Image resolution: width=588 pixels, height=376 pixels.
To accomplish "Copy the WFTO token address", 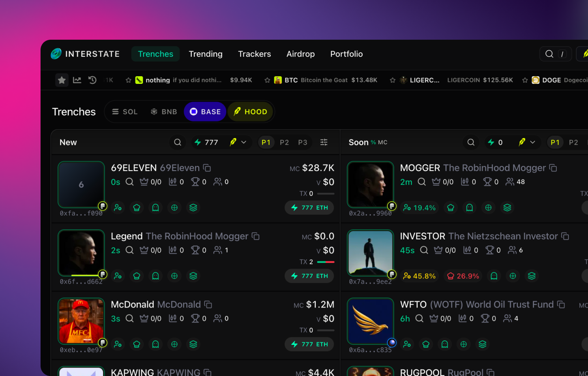I will click(561, 304).
